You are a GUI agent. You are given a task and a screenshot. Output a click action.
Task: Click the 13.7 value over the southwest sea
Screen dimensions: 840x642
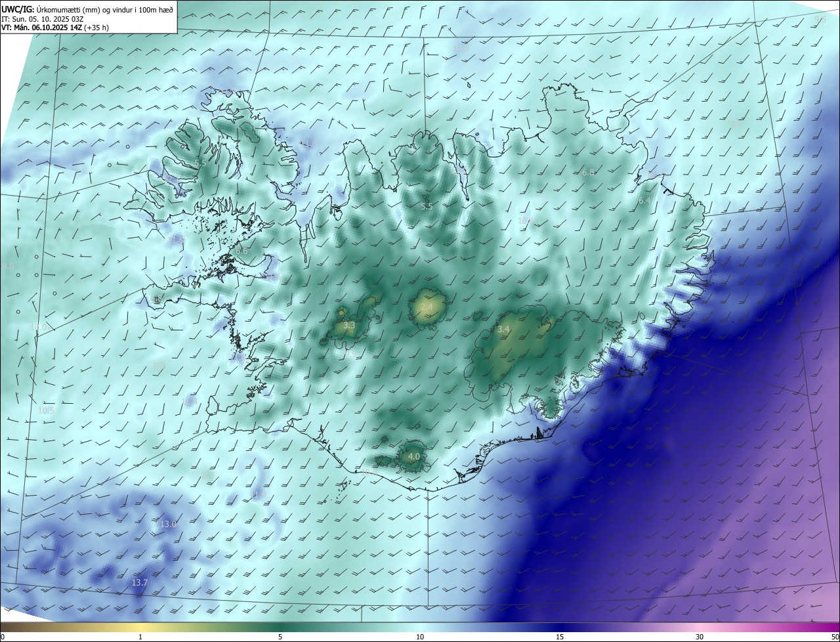pyautogui.click(x=140, y=582)
